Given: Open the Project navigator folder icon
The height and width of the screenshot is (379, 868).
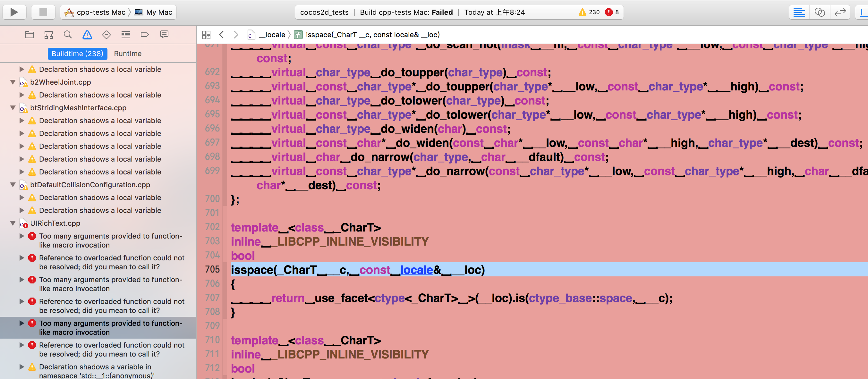Looking at the screenshot, I should point(29,35).
